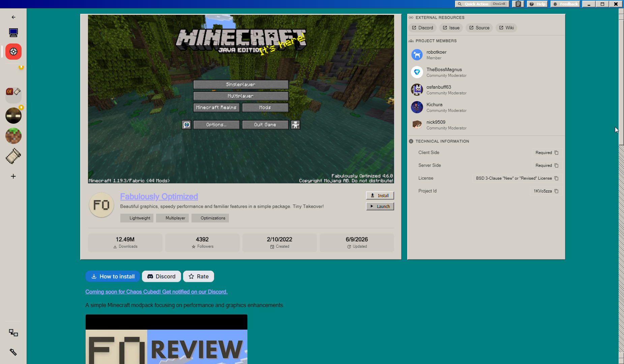Click the 12.49M Downloads stat
This screenshot has width=624, height=364.
point(125,243)
